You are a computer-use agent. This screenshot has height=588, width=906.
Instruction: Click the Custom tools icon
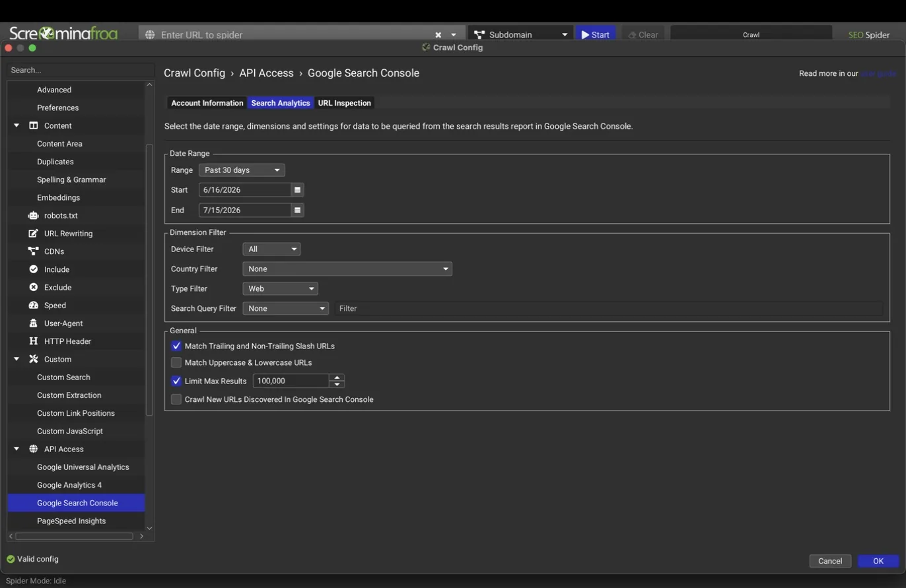point(34,359)
